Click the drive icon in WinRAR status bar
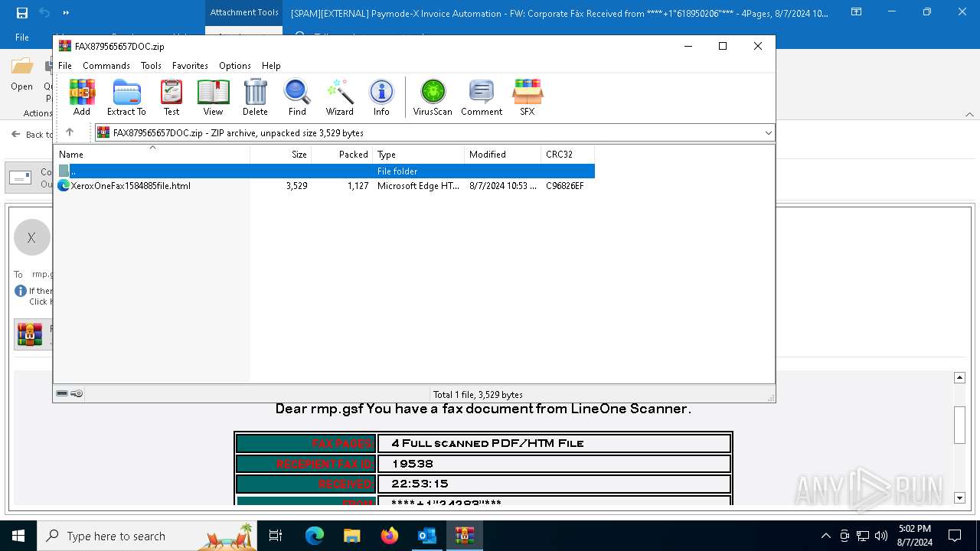 (x=62, y=393)
